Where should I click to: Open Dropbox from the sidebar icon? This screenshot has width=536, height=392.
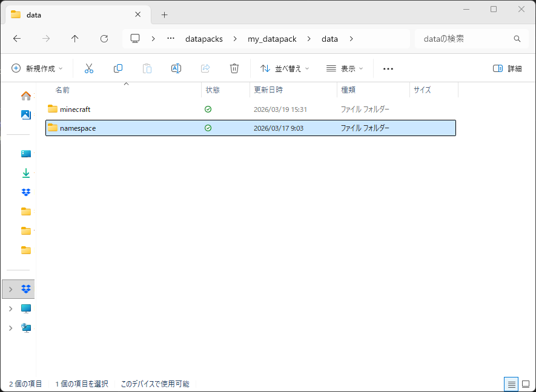(x=25, y=192)
